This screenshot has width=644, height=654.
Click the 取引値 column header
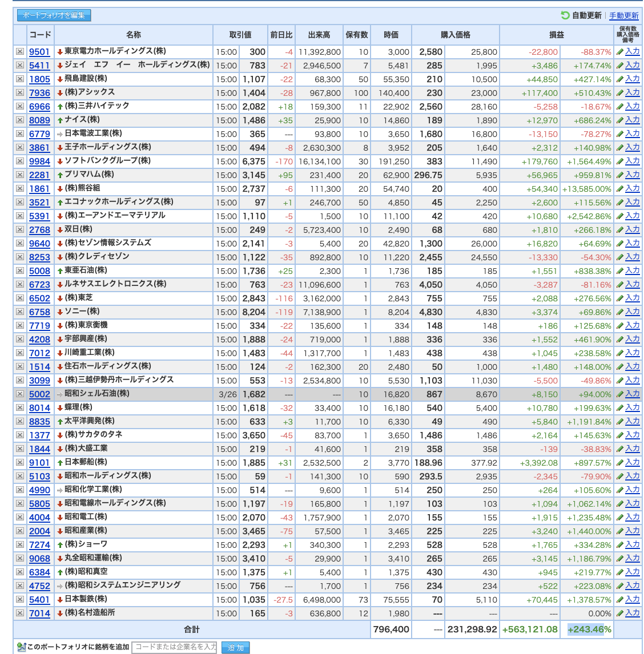coord(240,35)
